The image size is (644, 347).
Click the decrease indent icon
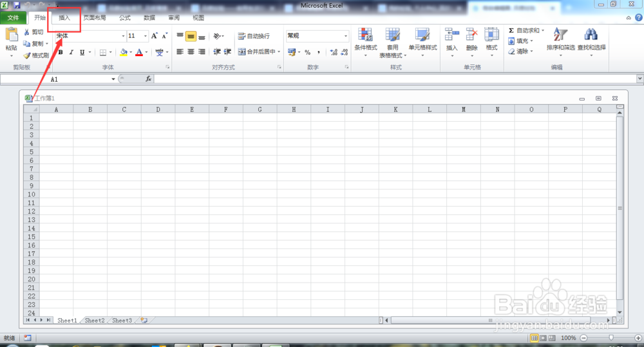[217, 52]
